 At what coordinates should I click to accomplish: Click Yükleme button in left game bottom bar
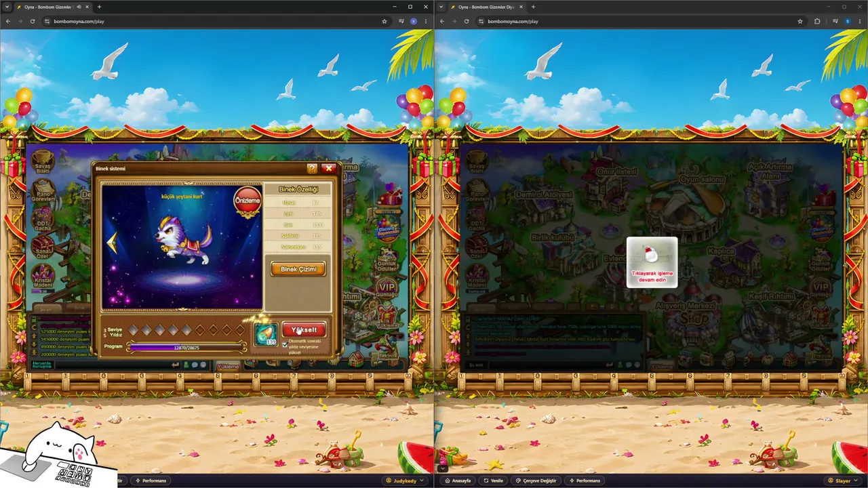[x=228, y=366]
